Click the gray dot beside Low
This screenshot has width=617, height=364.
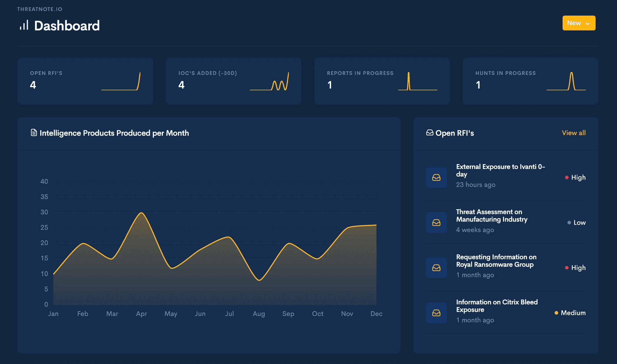(569, 223)
